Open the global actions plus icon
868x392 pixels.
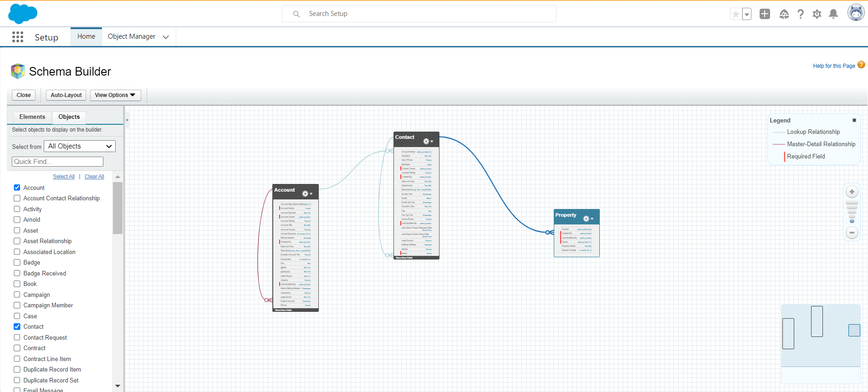click(765, 14)
